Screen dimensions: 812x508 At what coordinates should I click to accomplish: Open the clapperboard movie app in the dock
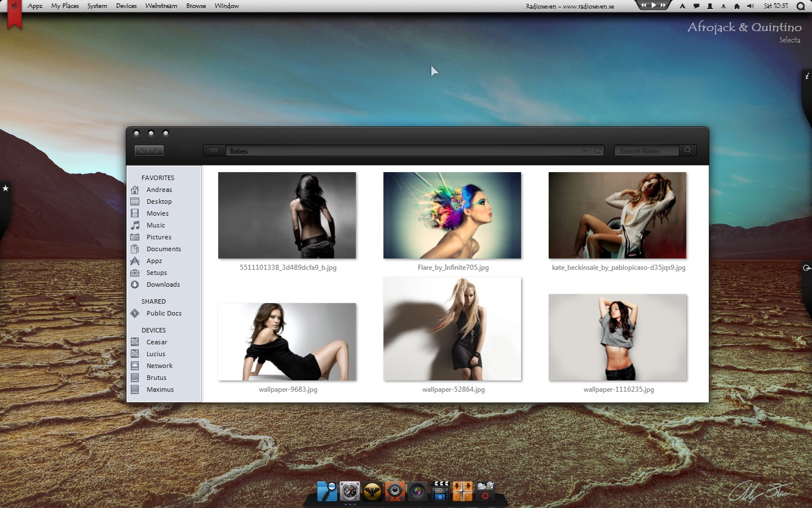coord(440,491)
